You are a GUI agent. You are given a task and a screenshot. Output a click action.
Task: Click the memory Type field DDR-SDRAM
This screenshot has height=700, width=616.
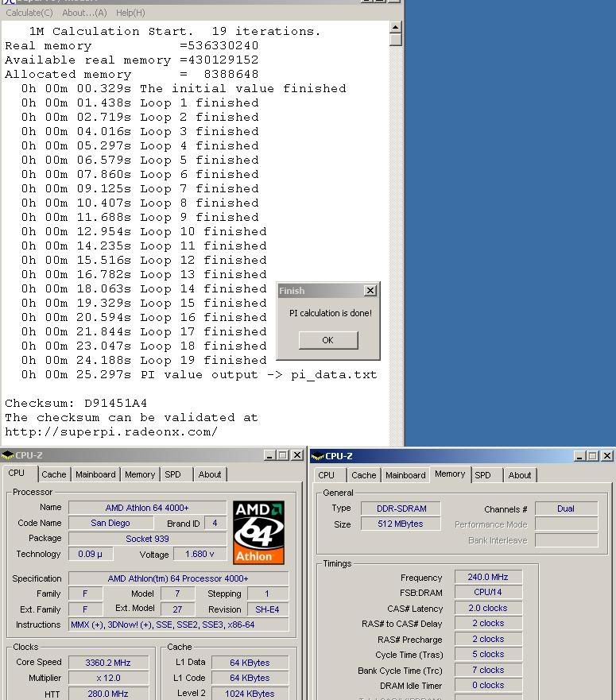point(401,509)
